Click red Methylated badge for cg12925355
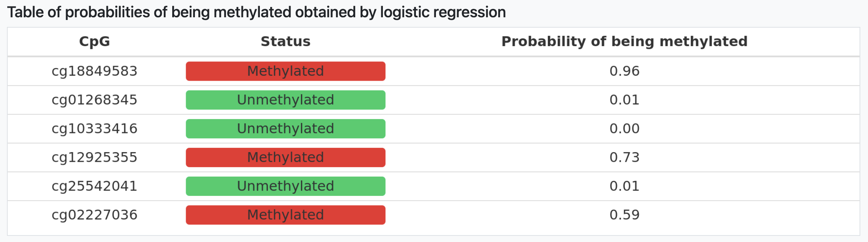The width and height of the screenshot is (868, 242). tap(285, 157)
